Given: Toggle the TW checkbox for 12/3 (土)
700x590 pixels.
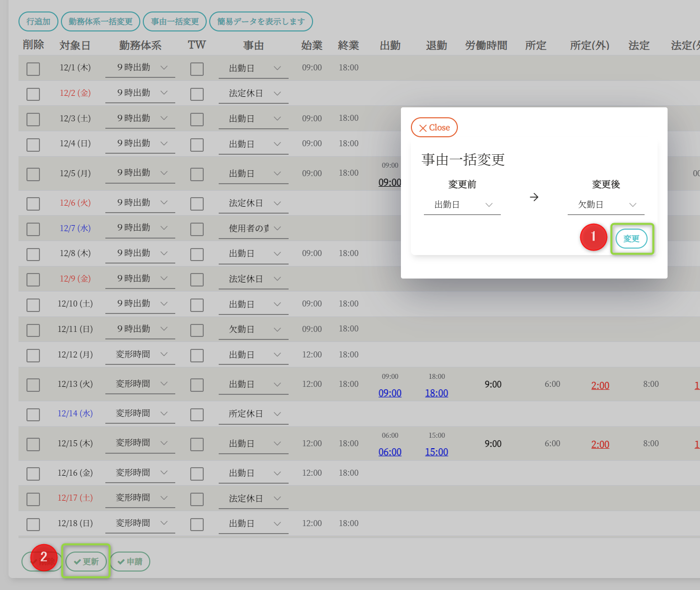Looking at the screenshot, I should click(x=197, y=119).
